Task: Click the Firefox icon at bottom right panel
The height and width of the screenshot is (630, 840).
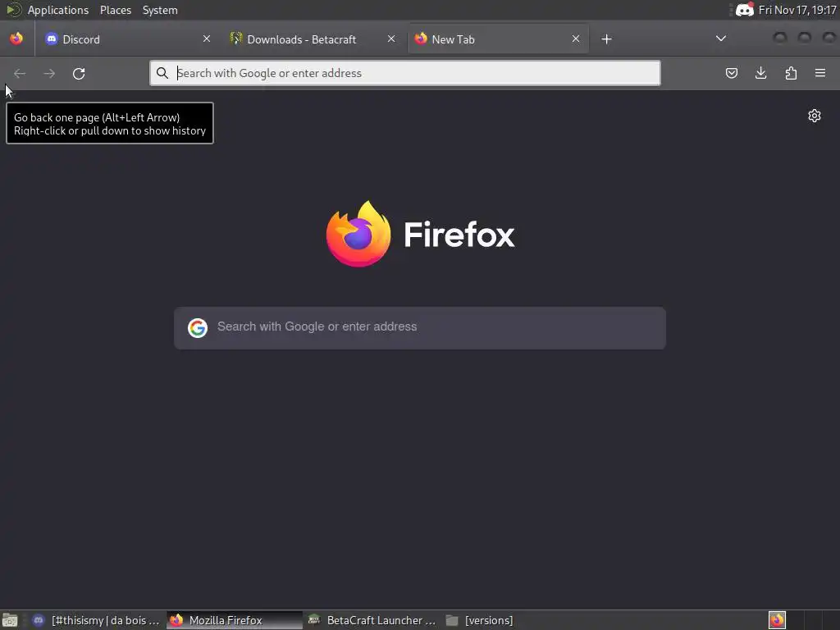Action: click(777, 620)
